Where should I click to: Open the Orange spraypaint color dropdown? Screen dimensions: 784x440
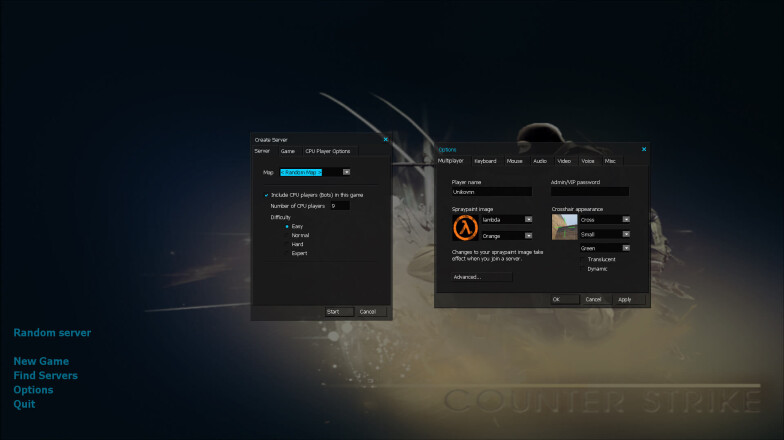coord(528,236)
